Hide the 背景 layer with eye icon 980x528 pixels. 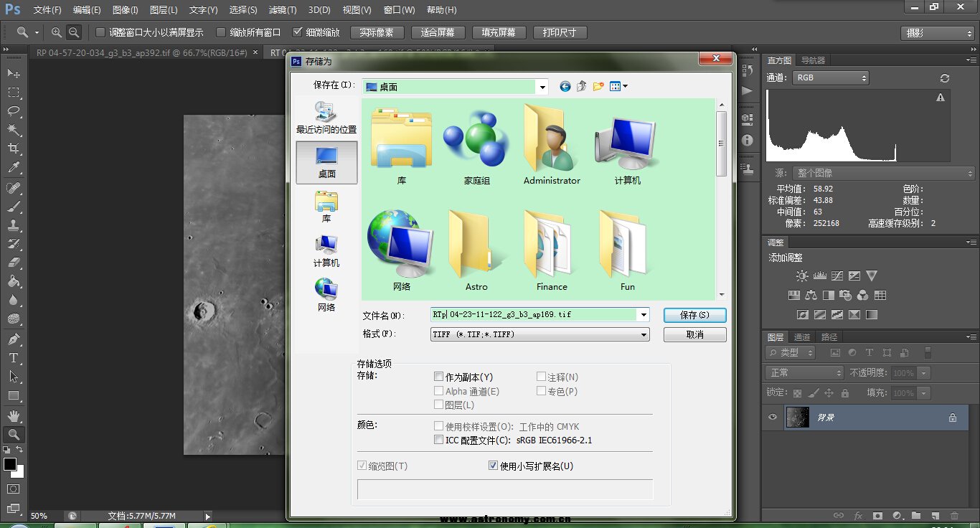pyautogui.click(x=773, y=417)
